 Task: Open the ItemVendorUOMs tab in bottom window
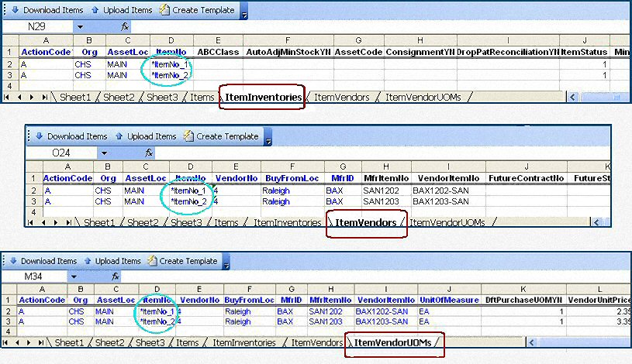click(x=393, y=342)
